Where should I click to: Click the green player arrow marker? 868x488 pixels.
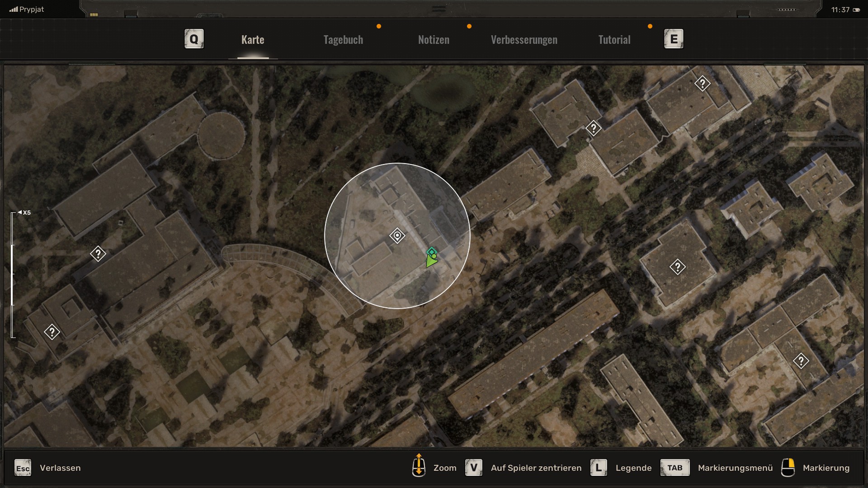431,262
